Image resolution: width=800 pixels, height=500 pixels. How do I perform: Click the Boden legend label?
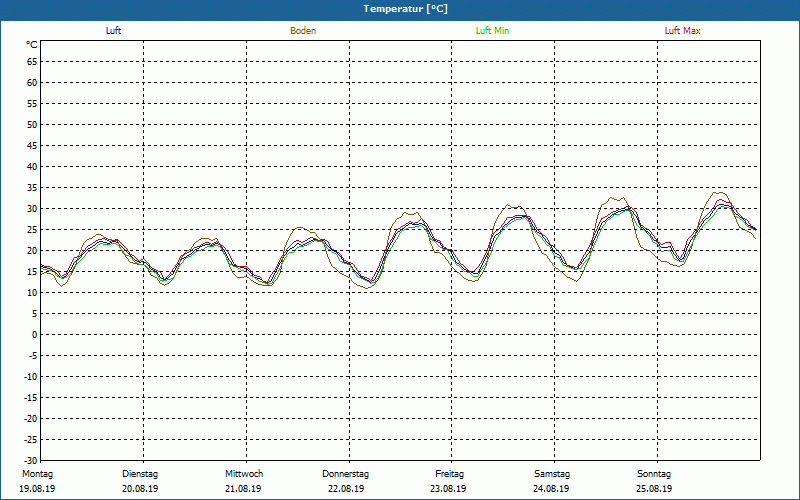tap(303, 31)
